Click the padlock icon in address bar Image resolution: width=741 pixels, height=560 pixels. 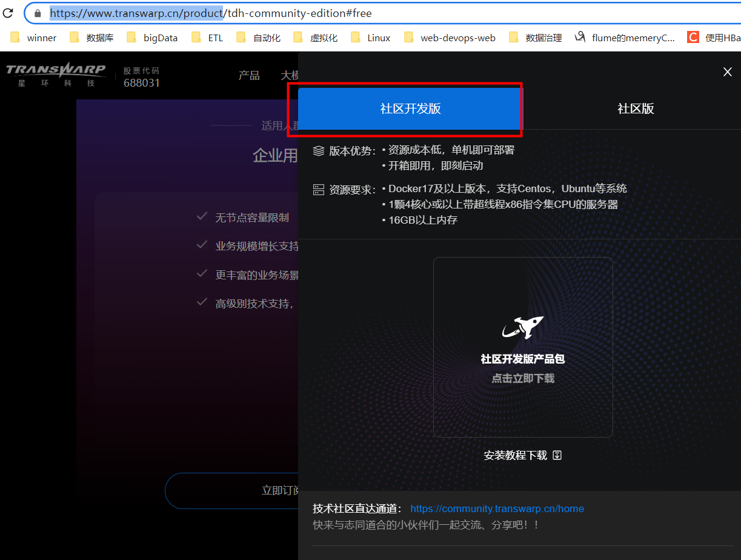click(38, 13)
